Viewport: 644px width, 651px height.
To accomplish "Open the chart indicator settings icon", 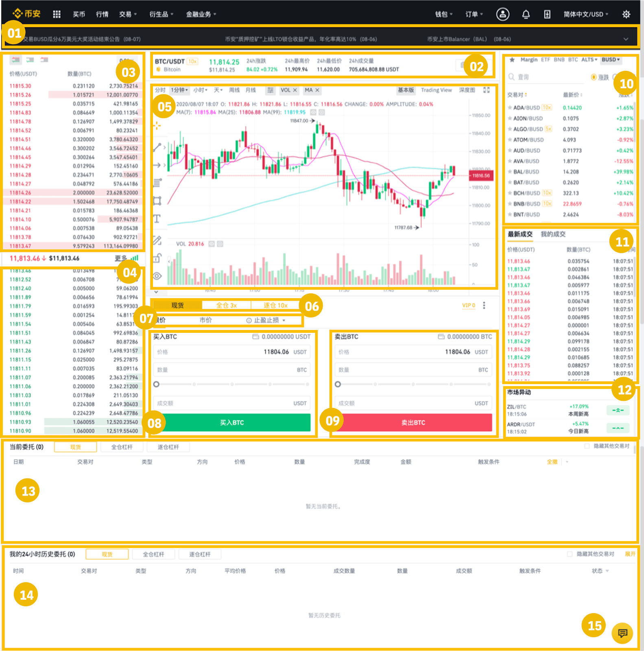I will (270, 90).
